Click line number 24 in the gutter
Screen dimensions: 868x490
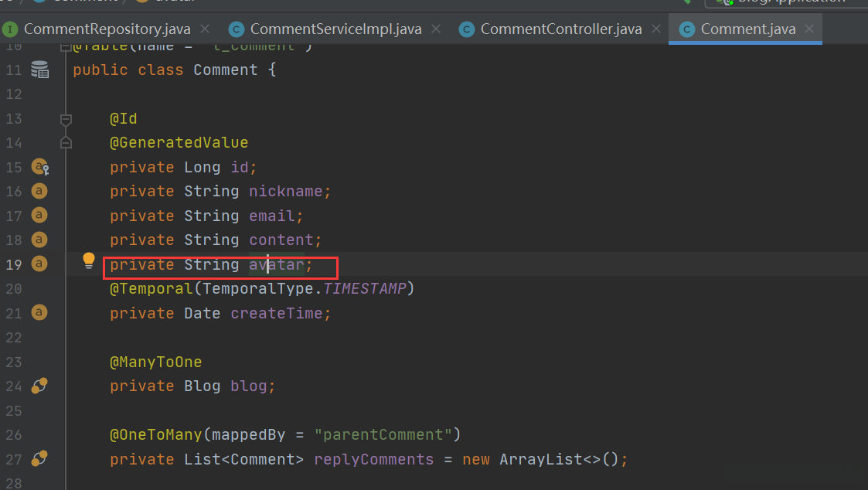14,386
